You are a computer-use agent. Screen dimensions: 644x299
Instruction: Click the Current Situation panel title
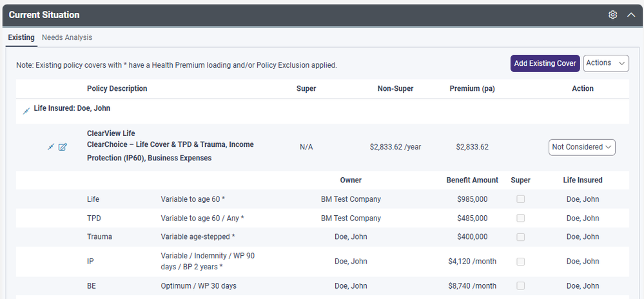44,15
